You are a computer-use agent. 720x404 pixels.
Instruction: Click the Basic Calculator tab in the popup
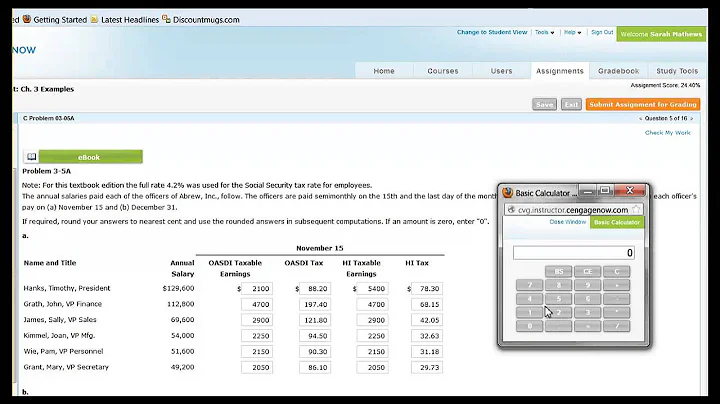coord(617,222)
